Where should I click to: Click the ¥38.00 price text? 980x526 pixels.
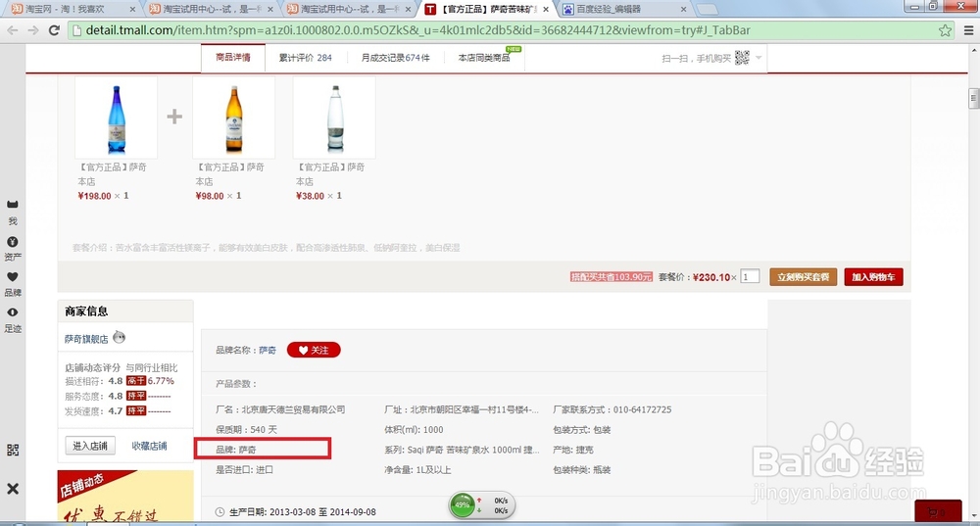[310, 196]
